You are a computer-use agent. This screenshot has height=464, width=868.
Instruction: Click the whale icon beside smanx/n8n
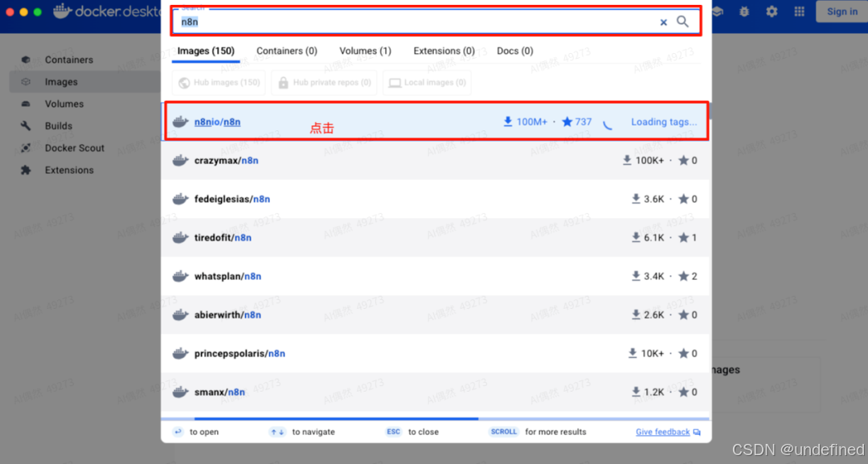[x=181, y=392]
